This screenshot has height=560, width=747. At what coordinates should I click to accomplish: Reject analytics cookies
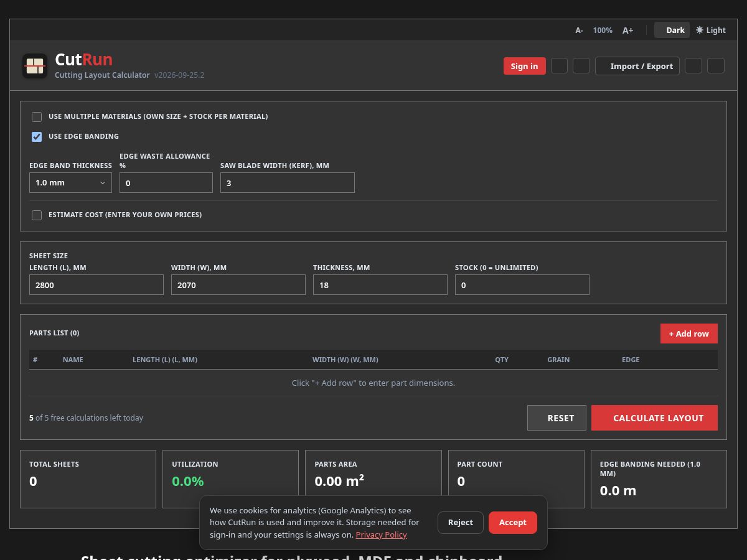point(461,523)
